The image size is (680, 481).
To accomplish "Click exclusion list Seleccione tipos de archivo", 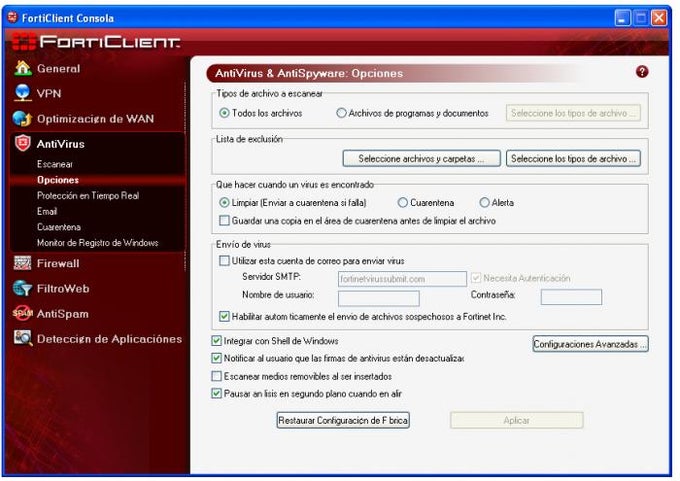I will (x=573, y=158).
